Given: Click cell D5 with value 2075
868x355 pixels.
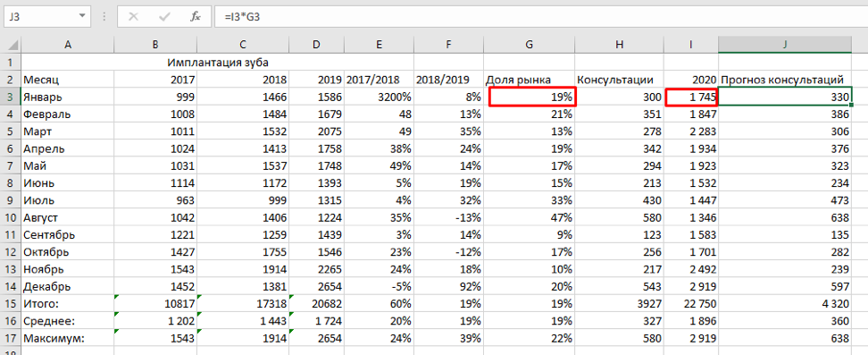Looking at the screenshot, I should (316, 131).
